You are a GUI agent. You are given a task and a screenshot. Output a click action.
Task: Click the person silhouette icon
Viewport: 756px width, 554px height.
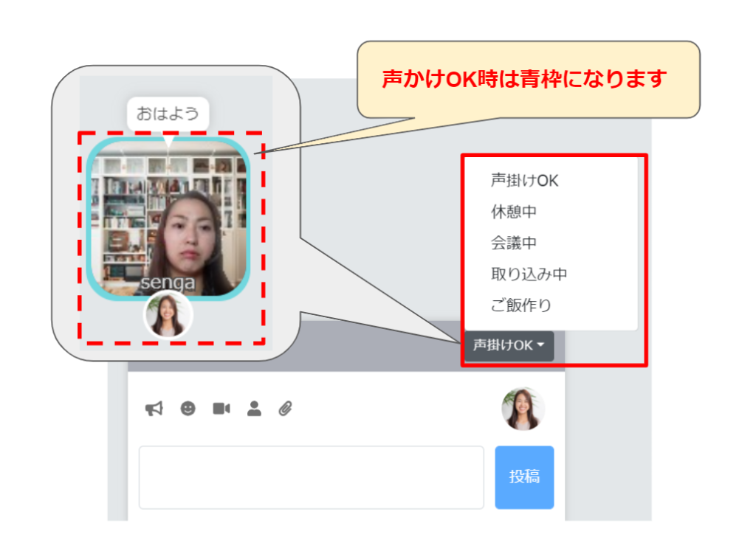(254, 409)
